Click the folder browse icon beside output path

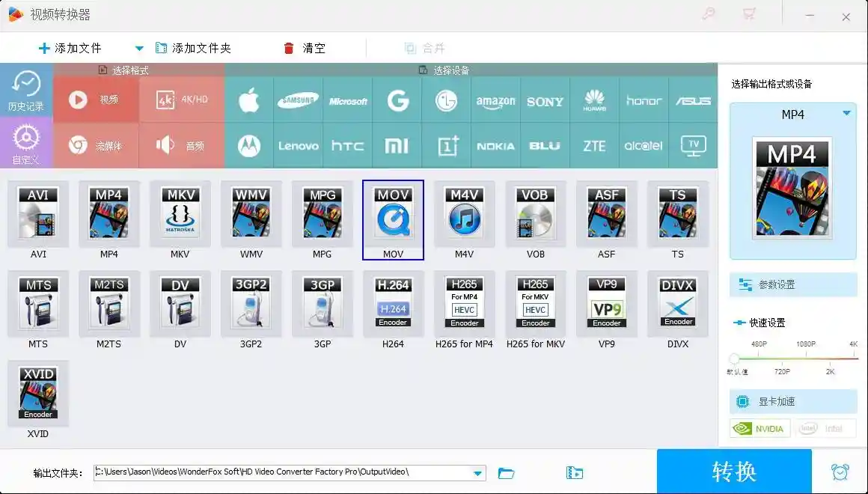pyautogui.click(x=507, y=473)
